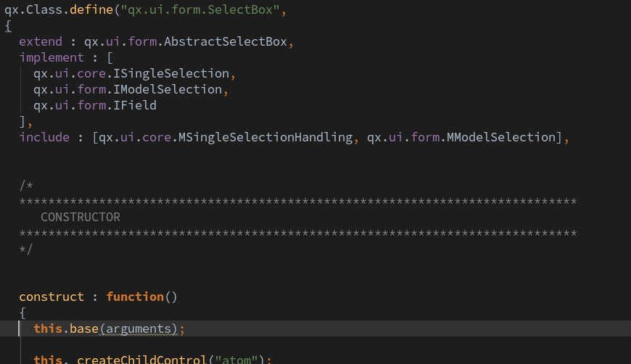The height and width of the screenshot is (364, 631).
Task: Click the opening bracket after implement
Action: tap(110, 57)
